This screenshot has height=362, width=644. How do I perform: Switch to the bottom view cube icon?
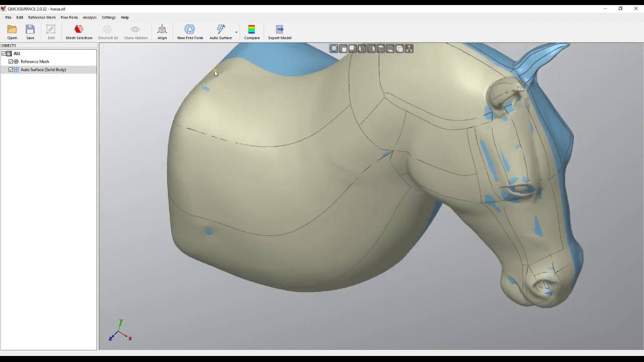[390, 49]
